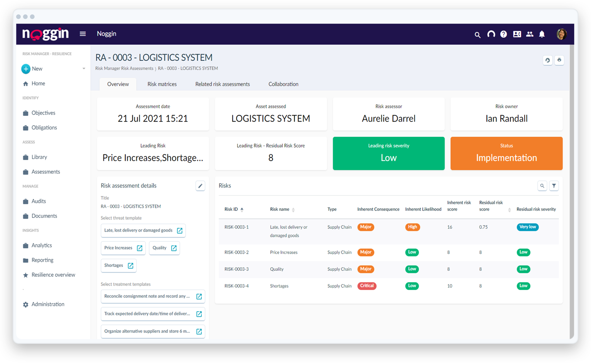Go to Risk Manager Risk Assessments breadcrumb link
This screenshot has width=591, height=364.
pyautogui.click(x=124, y=68)
